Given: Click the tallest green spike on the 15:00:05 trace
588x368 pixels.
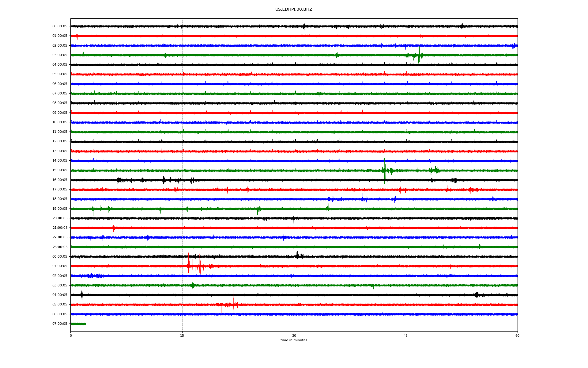Looking at the screenshot, I should pyautogui.click(x=385, y=171).
